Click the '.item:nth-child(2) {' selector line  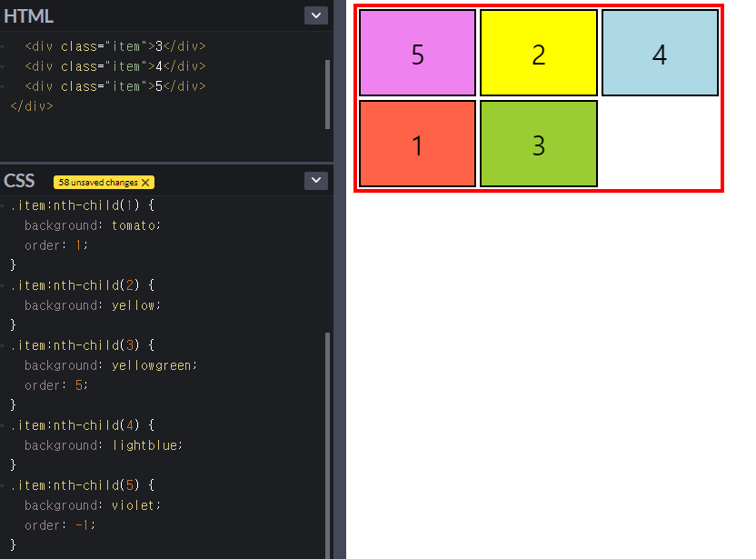pyautogui.click(x=83, y=285)
